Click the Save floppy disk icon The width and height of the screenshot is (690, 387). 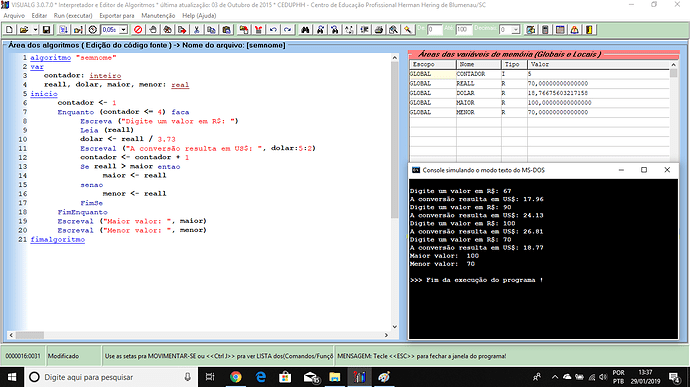point(46,29)
